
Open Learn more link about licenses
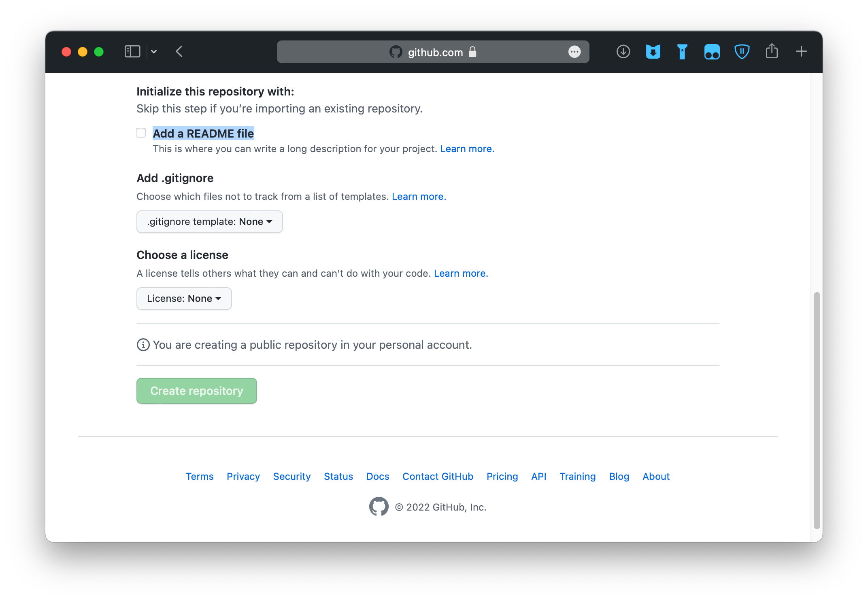point(461,273)
